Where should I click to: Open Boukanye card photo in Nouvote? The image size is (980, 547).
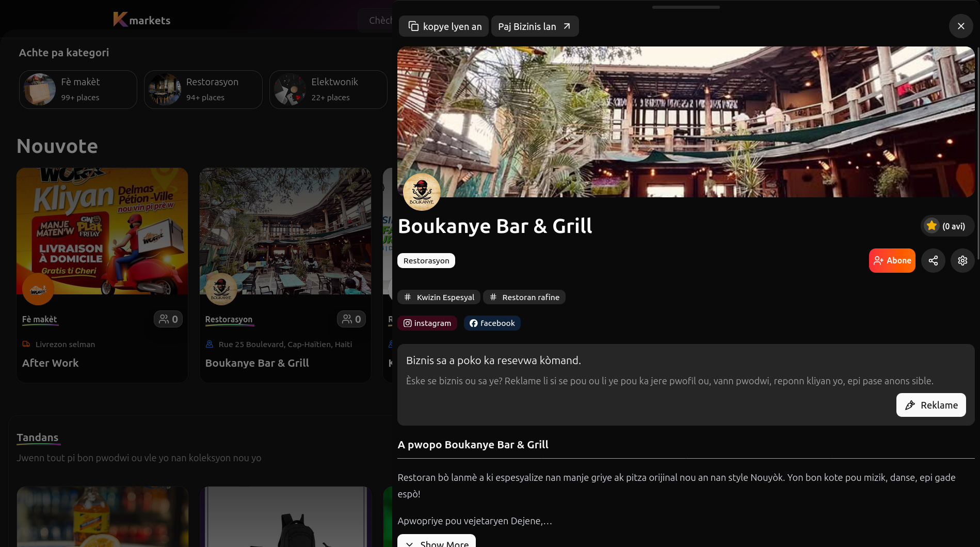[285, 231]
